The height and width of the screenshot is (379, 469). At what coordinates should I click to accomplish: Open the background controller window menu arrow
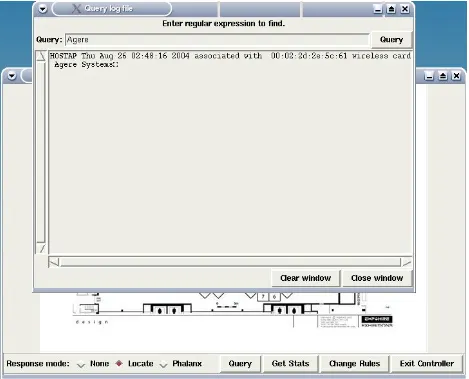pyautogui.click(x=12, y=76)
